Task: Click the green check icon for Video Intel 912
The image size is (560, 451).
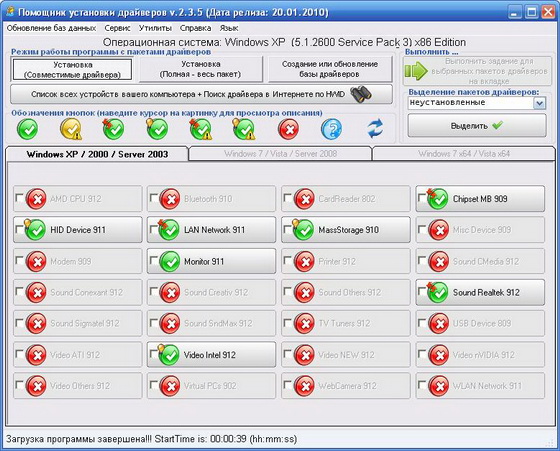Action: point(169,355)
